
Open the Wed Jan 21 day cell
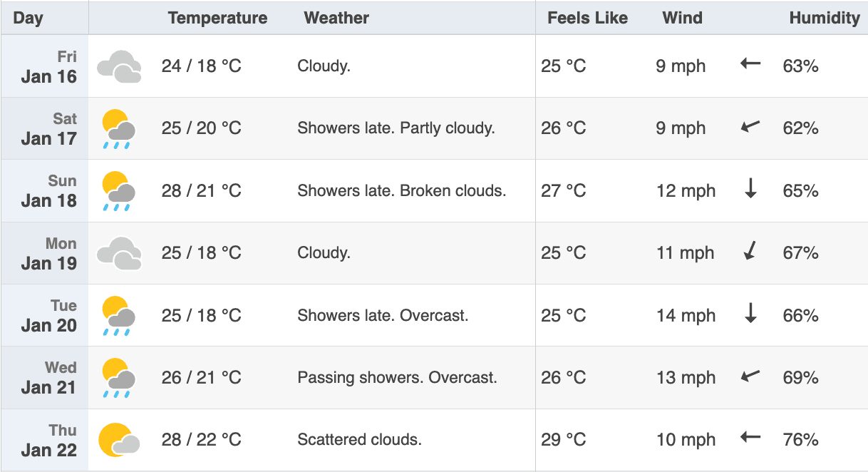coord(45,378)
